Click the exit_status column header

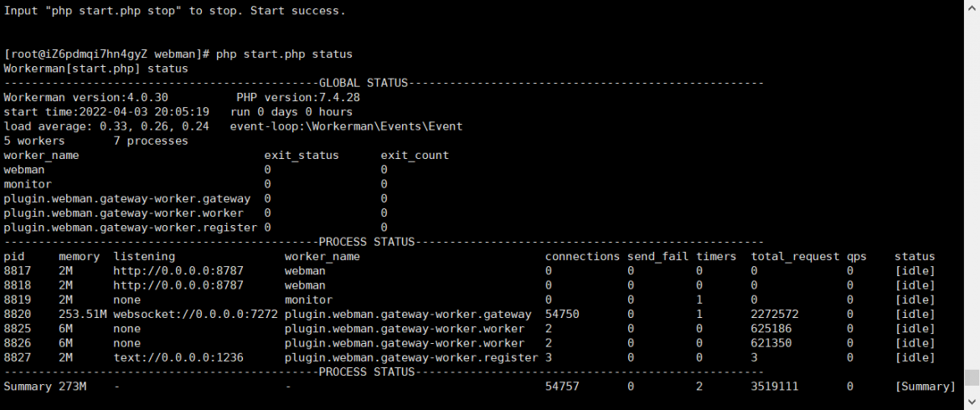[x=302, y=156]
